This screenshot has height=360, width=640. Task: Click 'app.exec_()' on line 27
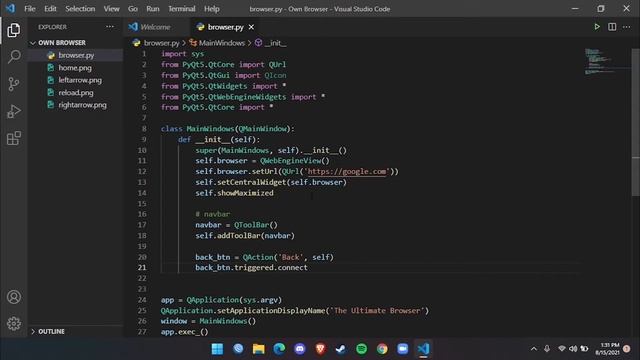point(184,332)
